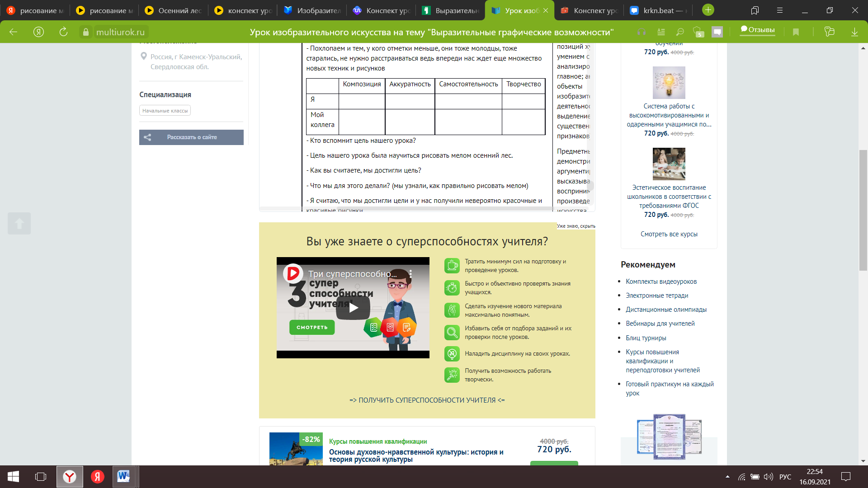Image resolution: width=868 pixels, height=488 pixels.
Task: Switch to the 'Осенний лес' tab
Action: (174, 10)
